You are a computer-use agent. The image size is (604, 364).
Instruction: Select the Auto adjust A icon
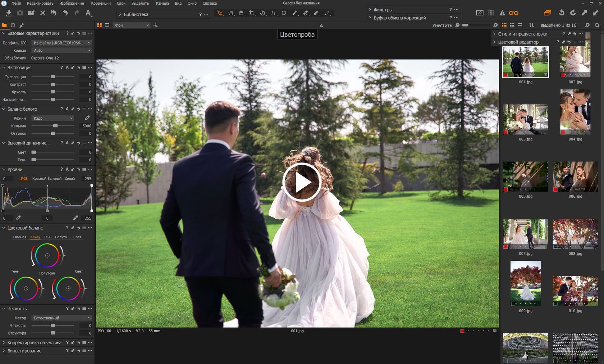point(88,13)
